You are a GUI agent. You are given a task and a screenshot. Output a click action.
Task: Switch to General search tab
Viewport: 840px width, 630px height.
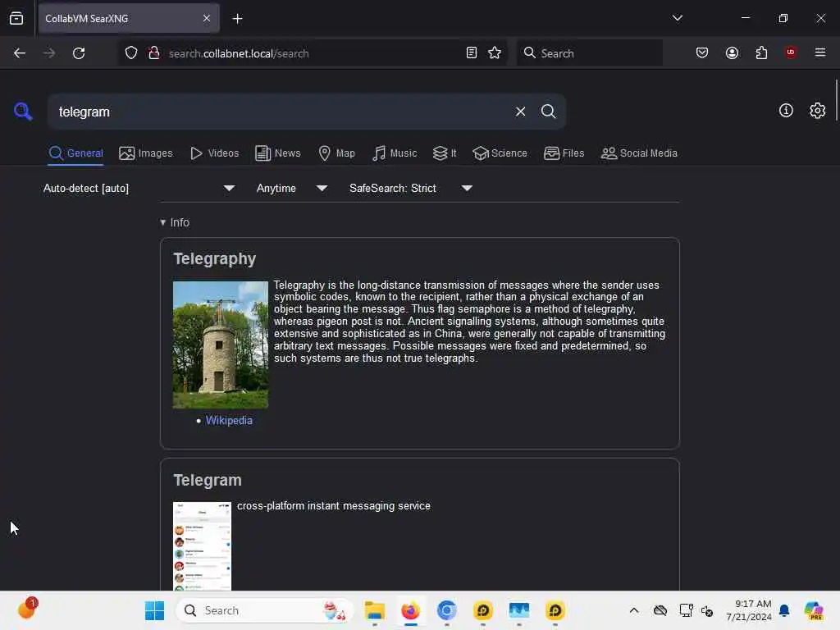[x=75, y=153]
